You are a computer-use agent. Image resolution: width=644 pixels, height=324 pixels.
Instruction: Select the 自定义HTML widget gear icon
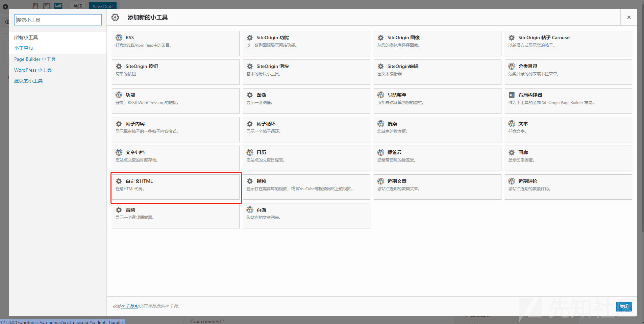(119, 181)
